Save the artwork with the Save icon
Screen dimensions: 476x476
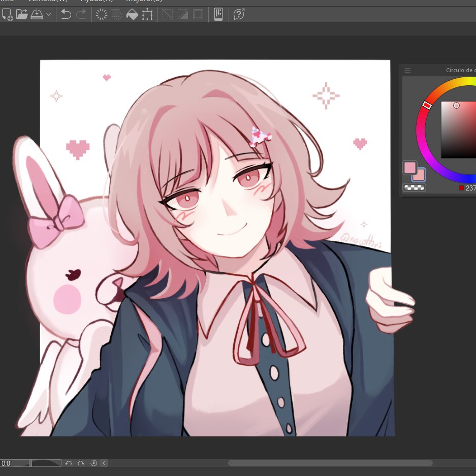(x=37, y=14)
